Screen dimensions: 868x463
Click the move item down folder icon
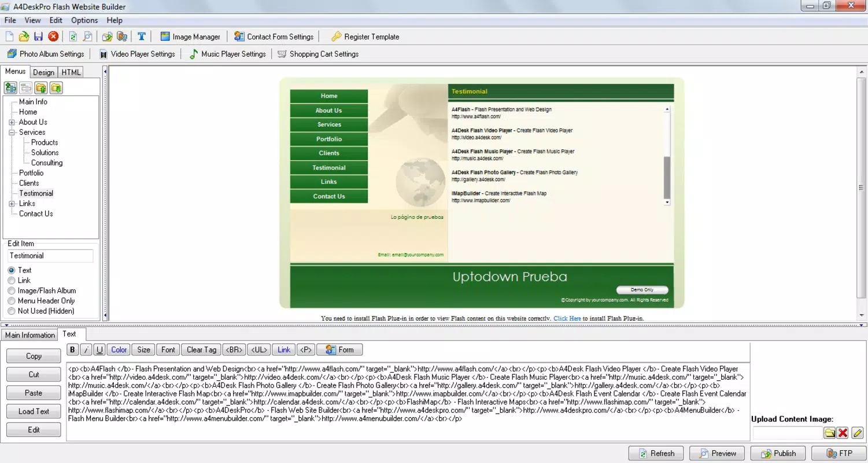(x=56, y=88)
